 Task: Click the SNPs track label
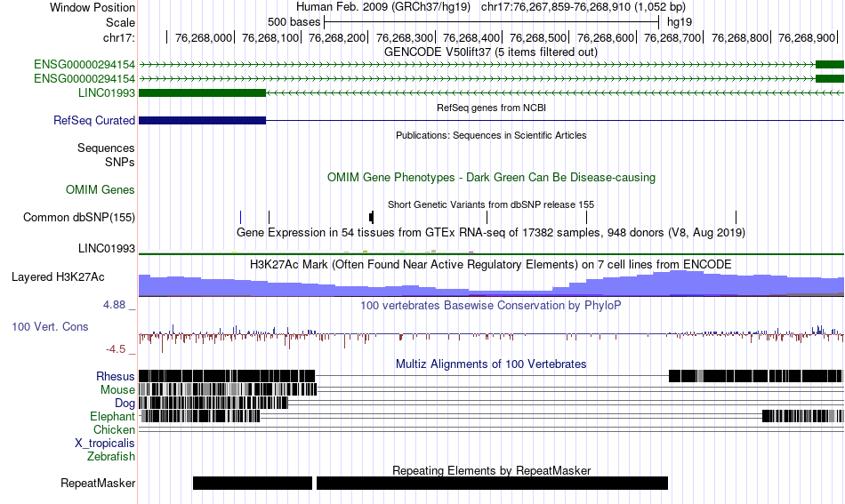pos(120,162)
